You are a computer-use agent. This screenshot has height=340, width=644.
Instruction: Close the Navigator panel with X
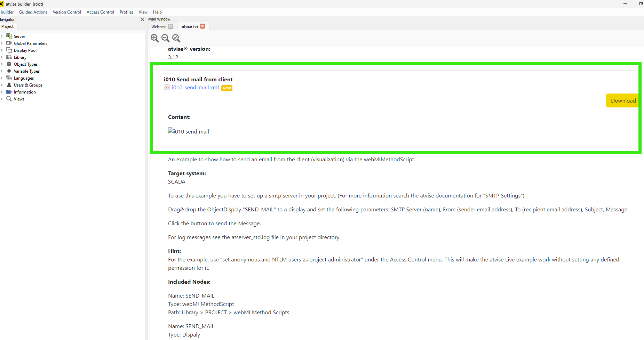[x=142, y=19]
